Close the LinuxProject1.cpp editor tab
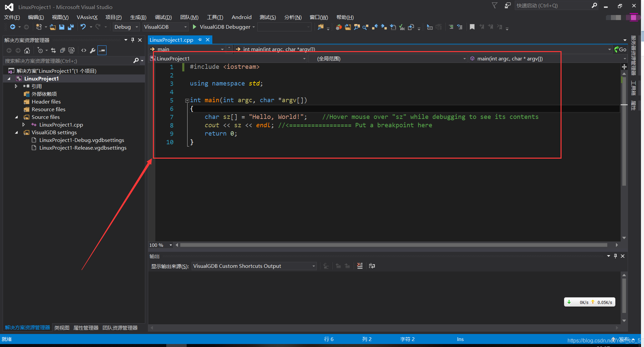Image resolution: width=644 pixels, height=347 pixels. 208,40
